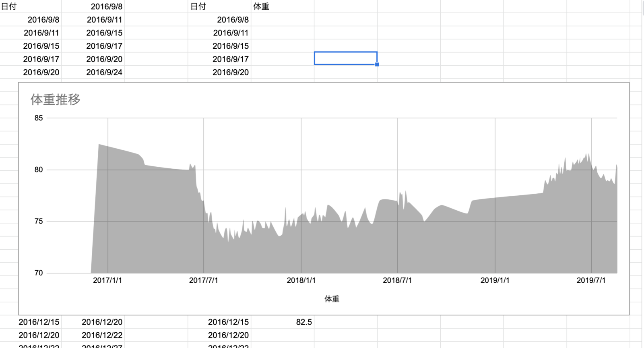The width and height of the screenshot is (644, 348).
Task: Click the 2016/12/20 cell right of 2016/12/15
Action: (x=93, y=322)
